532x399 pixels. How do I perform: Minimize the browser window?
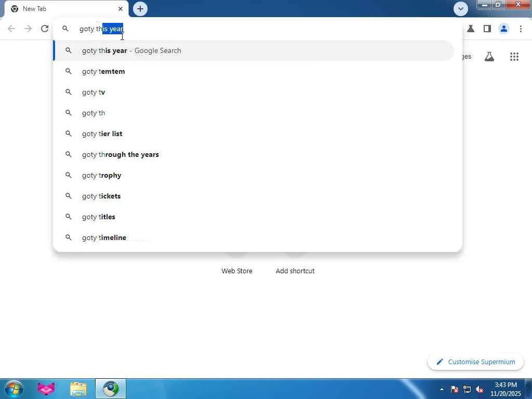pos(485,5)
